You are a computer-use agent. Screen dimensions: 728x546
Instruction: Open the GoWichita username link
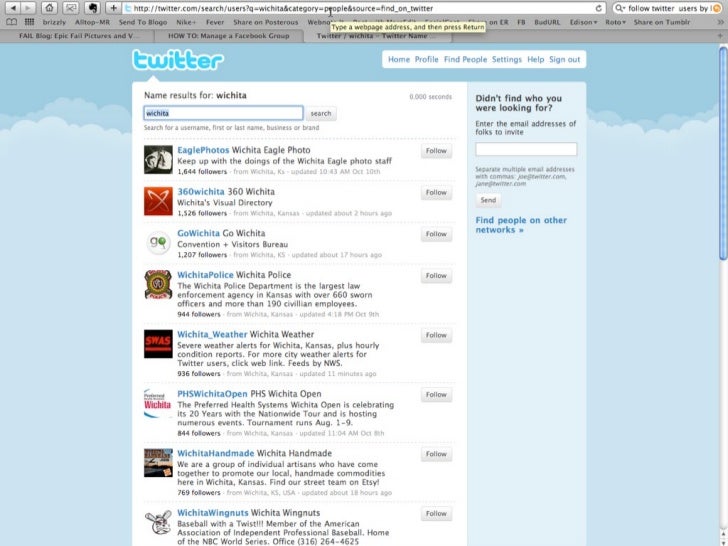click(x=198, y=233)
